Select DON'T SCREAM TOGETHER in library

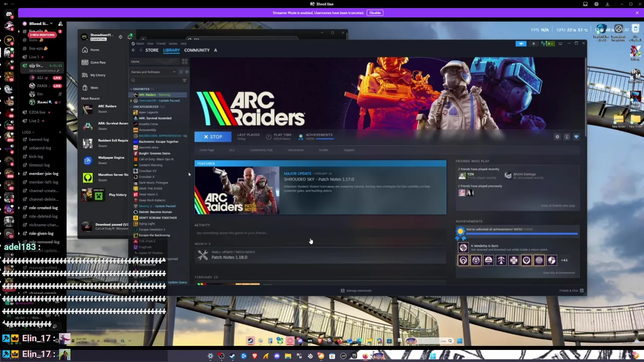157,218
